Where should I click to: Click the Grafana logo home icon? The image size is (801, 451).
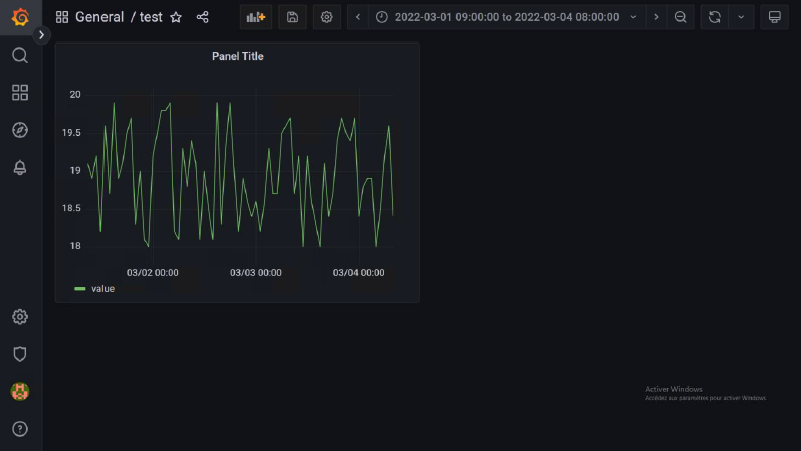point(20,17)
